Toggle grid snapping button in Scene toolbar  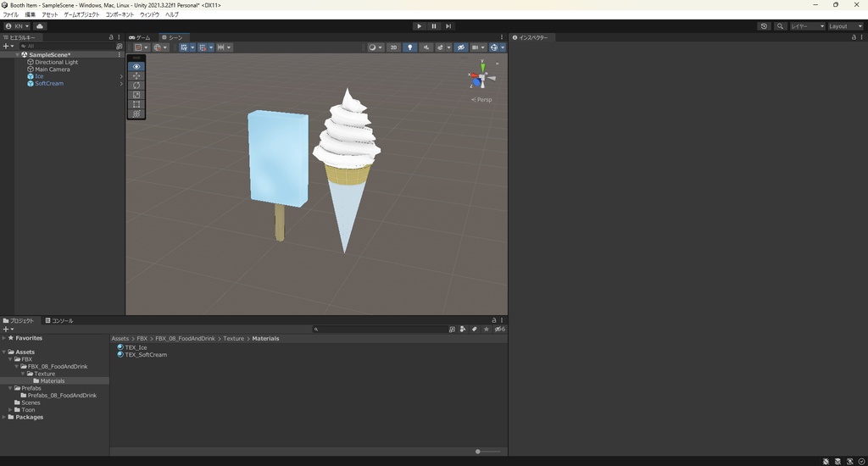point(203,47)
